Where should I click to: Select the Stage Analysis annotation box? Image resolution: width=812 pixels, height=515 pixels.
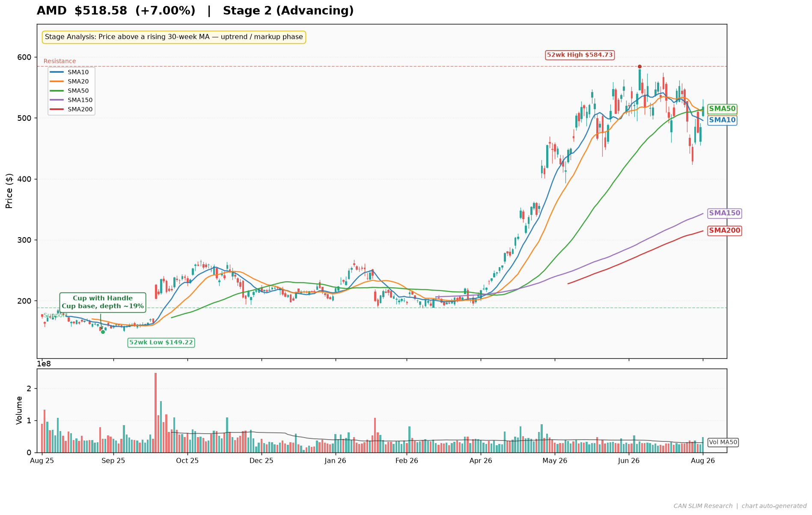click(174, 37)
